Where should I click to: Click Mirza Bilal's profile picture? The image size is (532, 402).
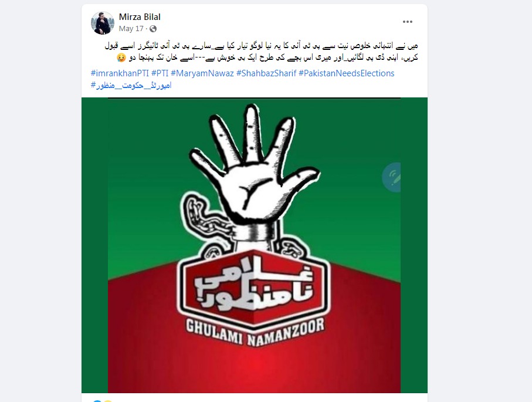coord(103,23)
